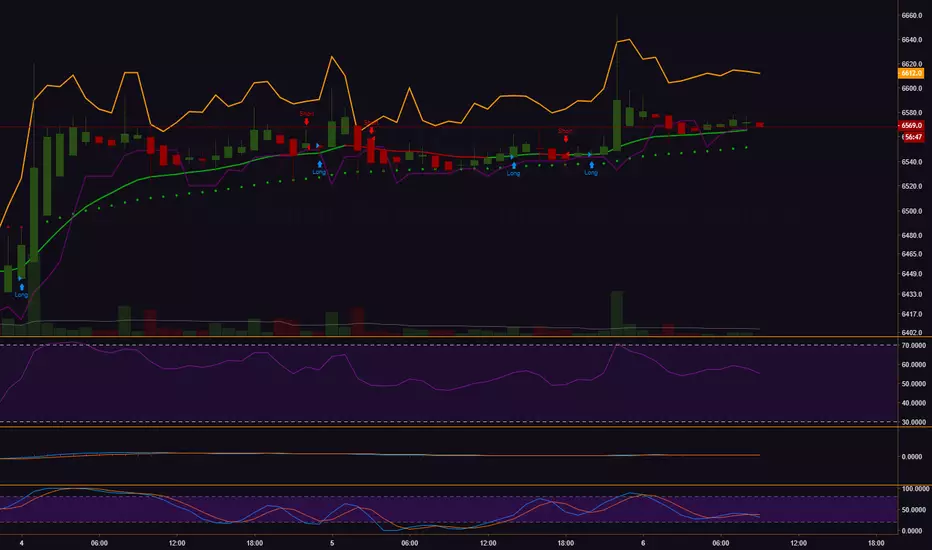Click the 6500.0 price axis label
932x550 pixels.
[912, 211]
